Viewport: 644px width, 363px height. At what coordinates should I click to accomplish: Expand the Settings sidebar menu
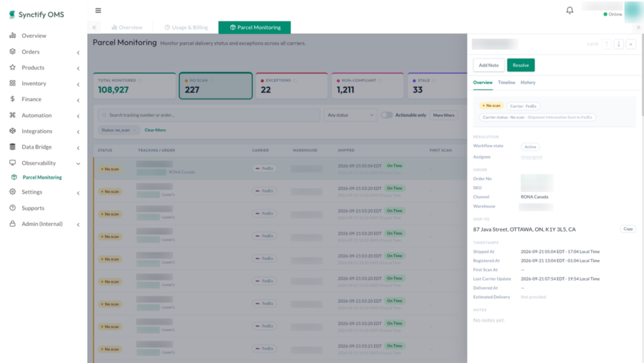pos(78,193)
